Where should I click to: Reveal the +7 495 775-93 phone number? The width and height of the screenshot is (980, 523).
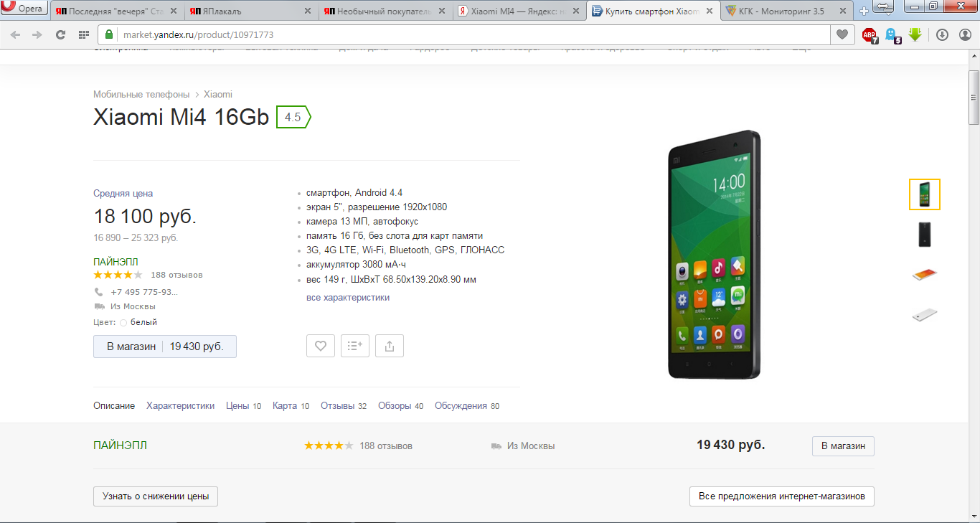(144, 292)
